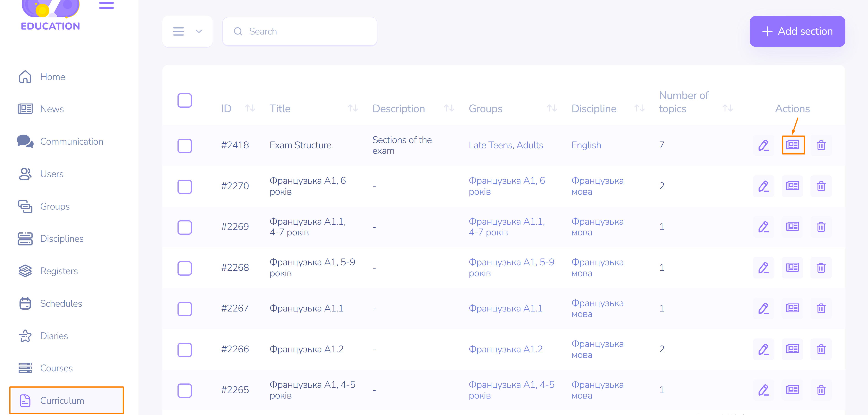Sort by Number of topics arrows
868x415 pixels.
(728, 108)
